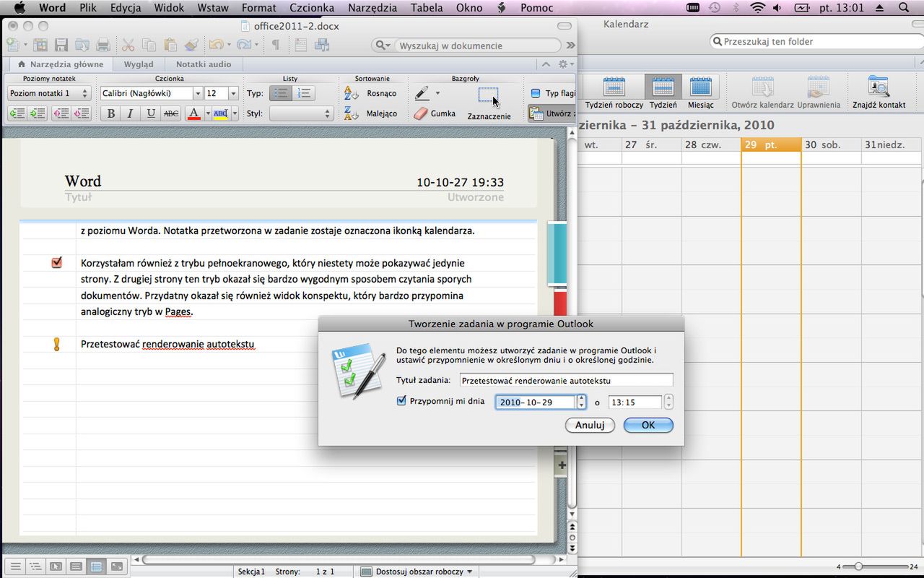Open the highlight color dropdown arrow

coord(235,113)
